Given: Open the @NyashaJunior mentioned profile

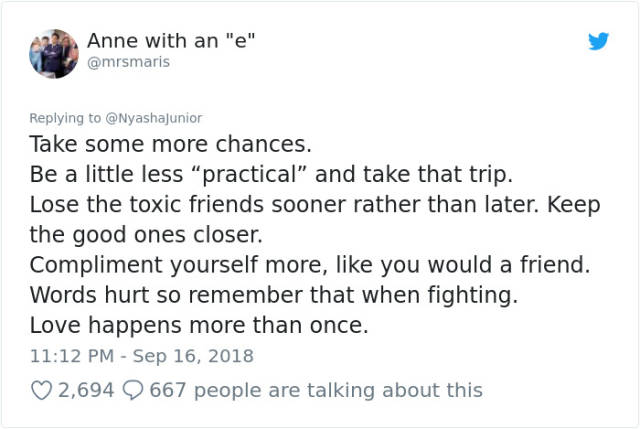Looking at the screenshot, I should pos(153,118).
